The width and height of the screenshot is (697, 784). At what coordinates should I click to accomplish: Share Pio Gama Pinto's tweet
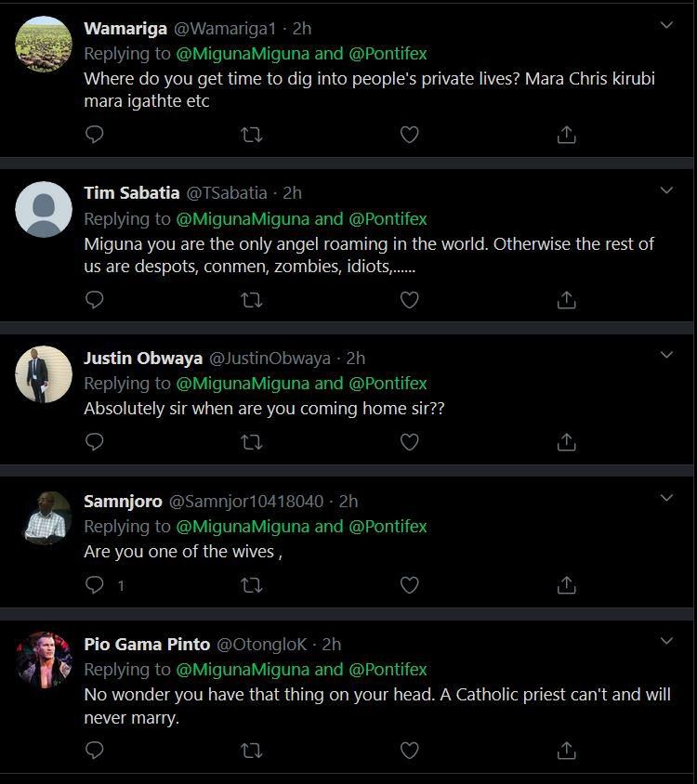pyautogui.click(x=567, y=750)
